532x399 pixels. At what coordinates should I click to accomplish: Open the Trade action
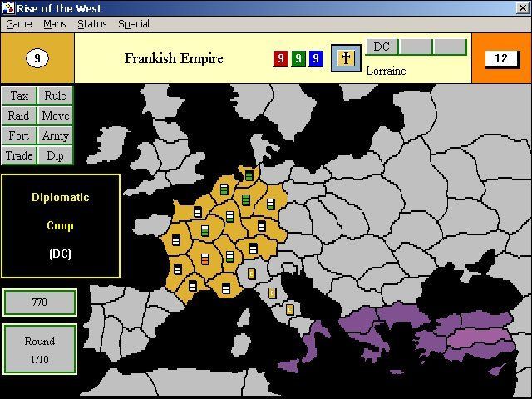(19, 155)
